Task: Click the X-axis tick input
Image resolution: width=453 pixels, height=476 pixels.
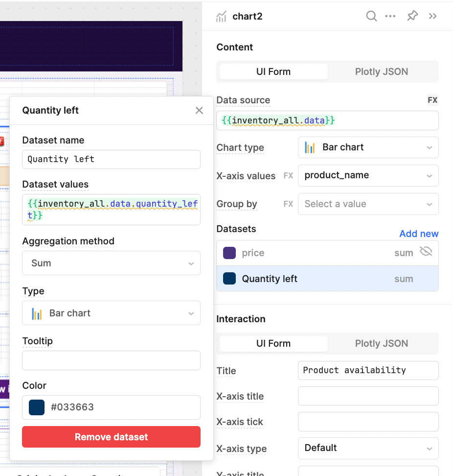Action: [368, 422]
